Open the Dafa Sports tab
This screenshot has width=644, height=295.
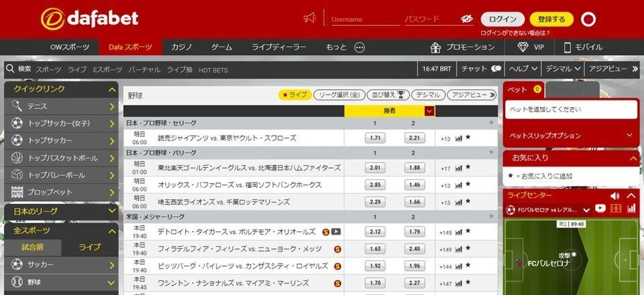click(130, 47)
